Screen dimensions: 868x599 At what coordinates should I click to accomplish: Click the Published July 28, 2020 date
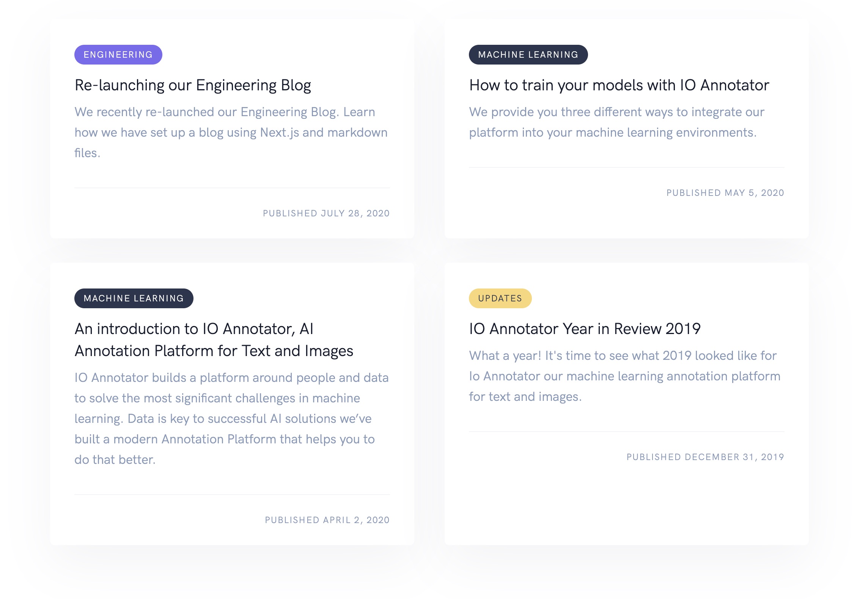[x=326, y=213]
